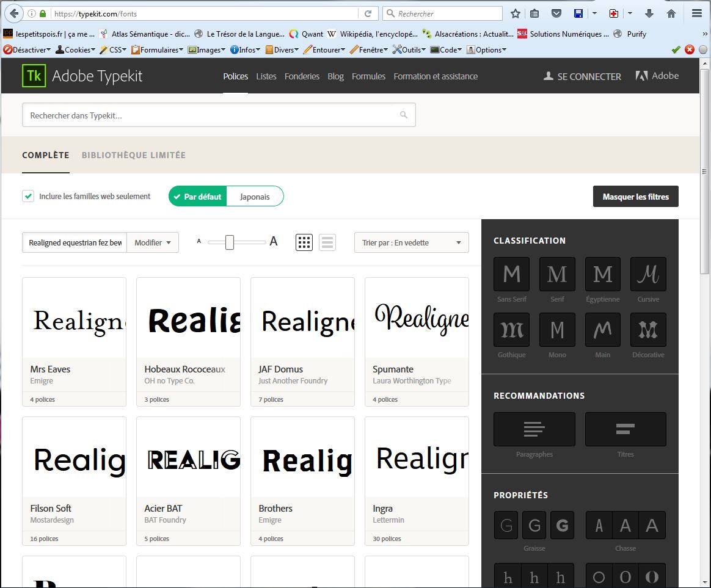The image size is (711, 588).
Task: Toggle to Japonais language mode
Action: [255, 197]
